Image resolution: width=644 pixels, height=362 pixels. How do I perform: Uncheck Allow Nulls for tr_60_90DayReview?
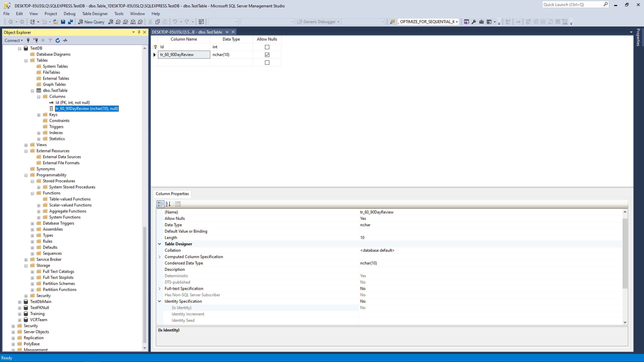click(267, 55)
